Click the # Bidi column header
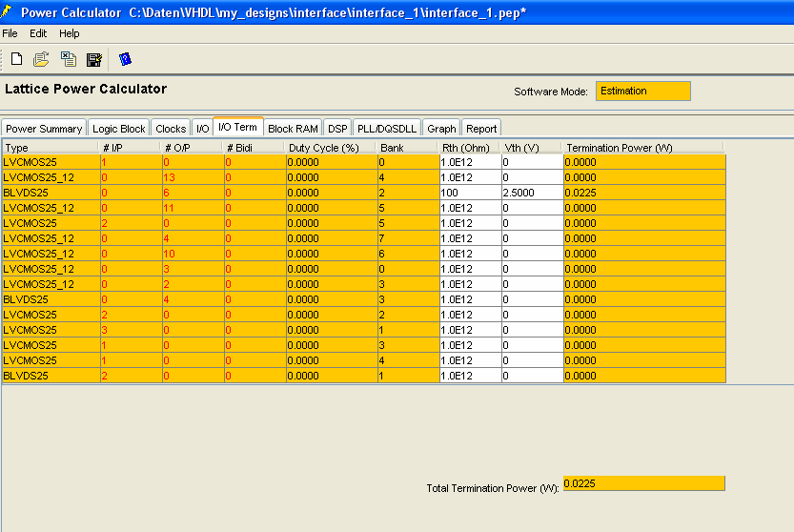Image resolution: width=794 pixels, height=532 pixels. 254,148
